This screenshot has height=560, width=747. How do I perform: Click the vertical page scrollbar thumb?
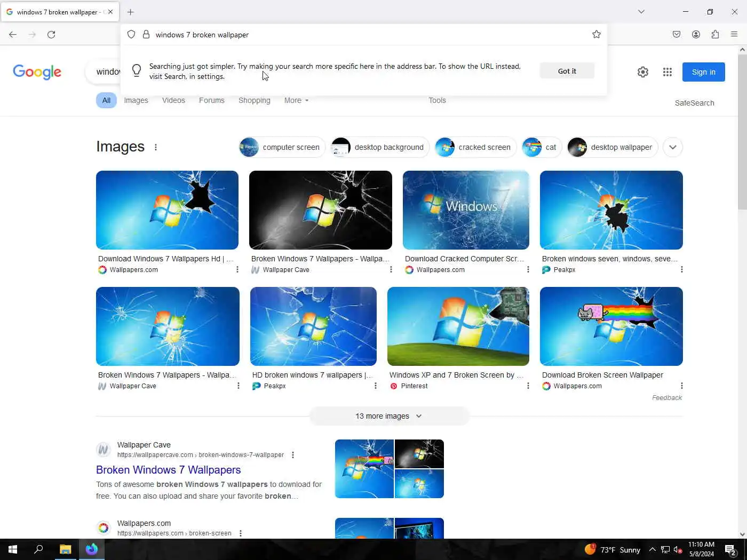pos(742,131)
